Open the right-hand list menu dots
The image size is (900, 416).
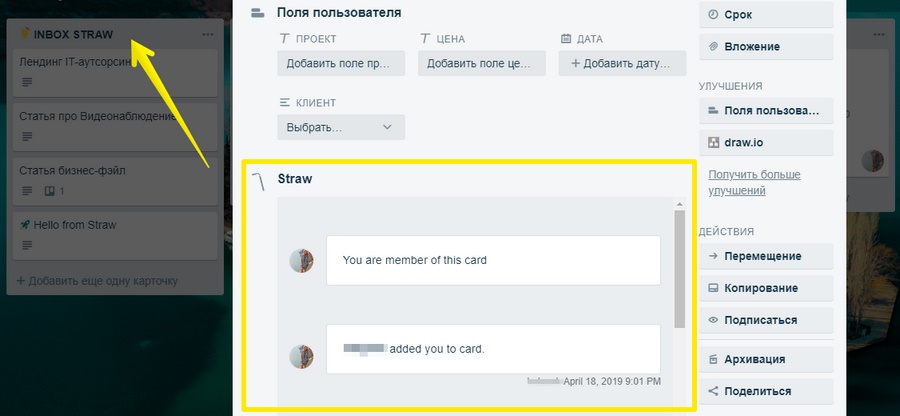879,35
